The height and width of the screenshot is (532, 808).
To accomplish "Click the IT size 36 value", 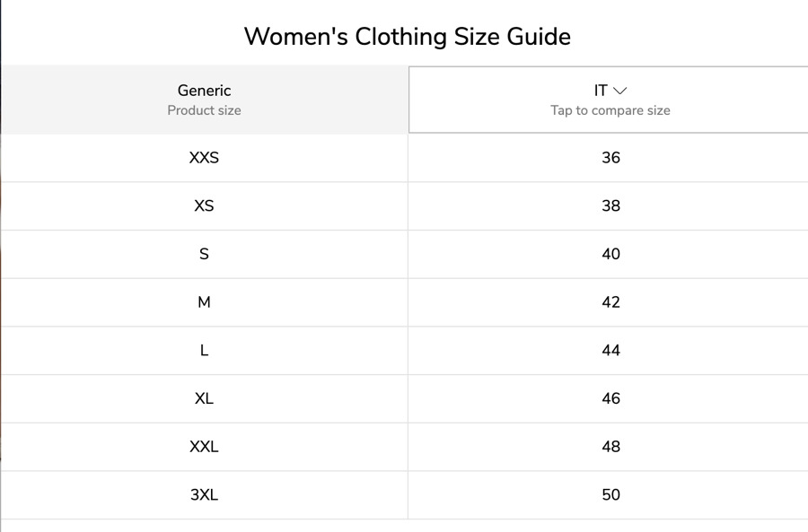I will pos(610,158).
